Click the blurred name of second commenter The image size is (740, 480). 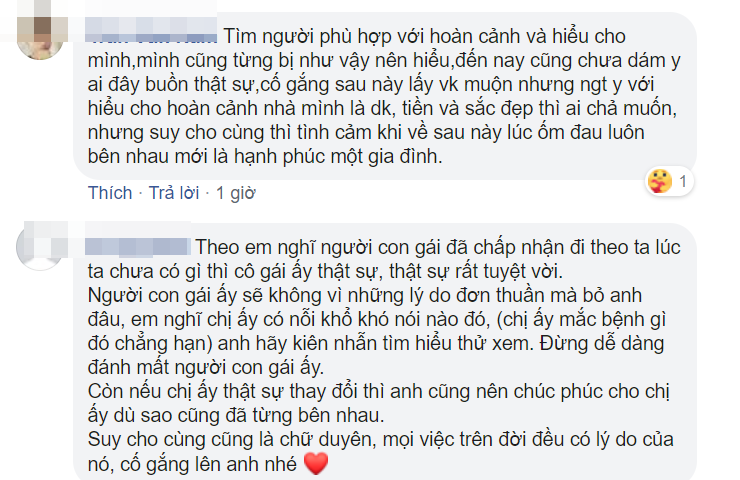[138, 247]
